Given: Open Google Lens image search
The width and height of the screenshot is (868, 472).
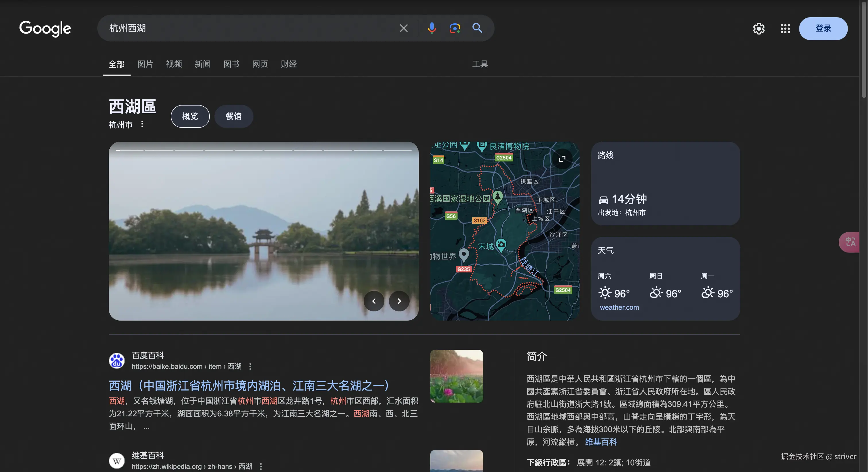Looking at the screenshot, I should pos(455,28).
